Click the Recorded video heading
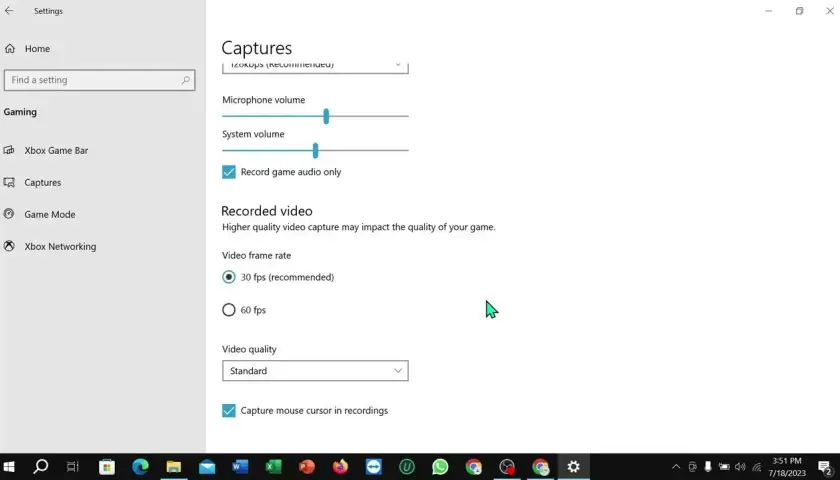The image size is (840, 480). click(267, 211)
